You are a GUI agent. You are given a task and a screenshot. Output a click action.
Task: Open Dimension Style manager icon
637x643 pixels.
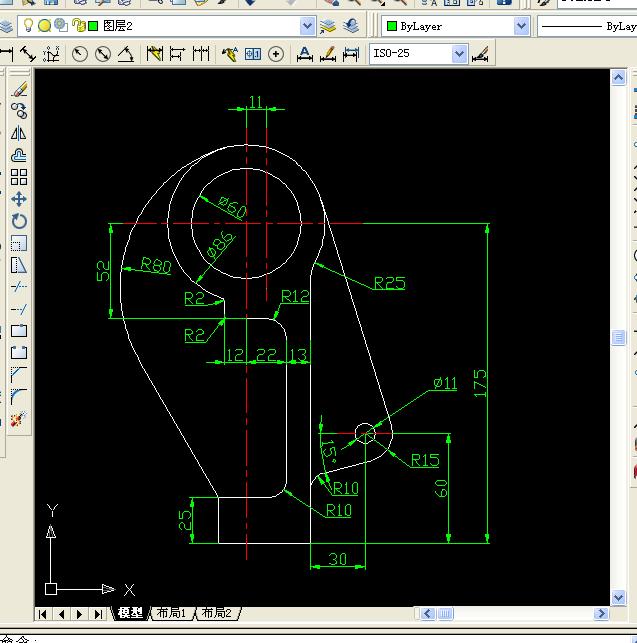[480, 54]
